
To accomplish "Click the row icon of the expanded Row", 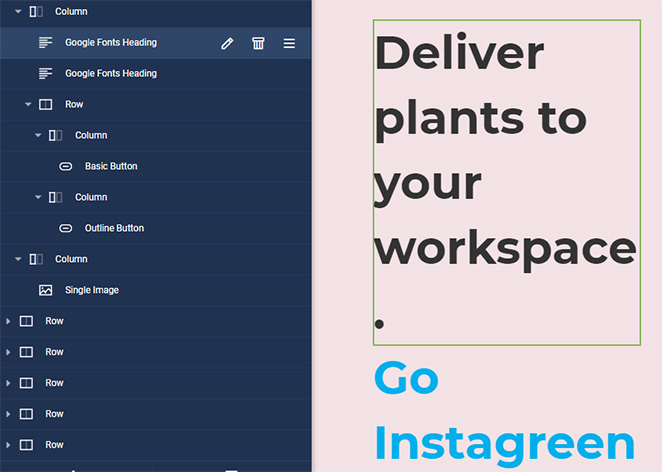I will coord(46,104).
